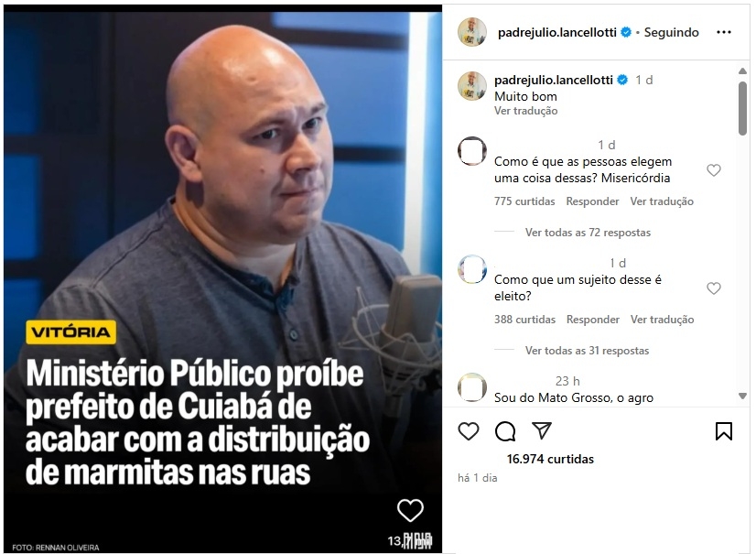Click the comments scrollbar thumb

coord(742,108)
